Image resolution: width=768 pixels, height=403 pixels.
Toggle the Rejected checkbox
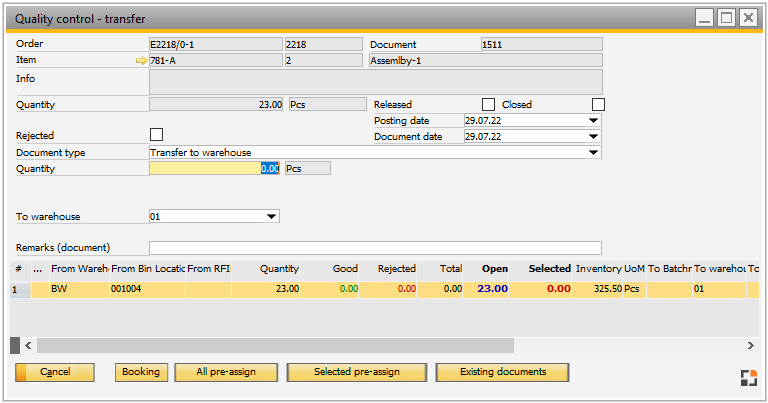click(156, 135)
